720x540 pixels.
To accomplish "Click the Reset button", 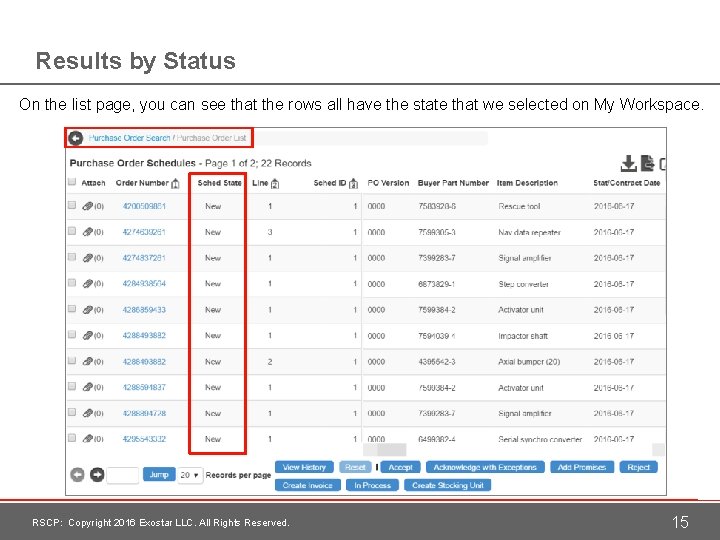I will 355,467.
